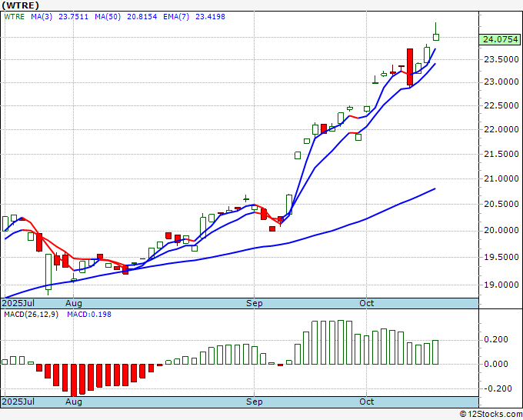Click the 23.5000 price axis label

tap(501, 60)
